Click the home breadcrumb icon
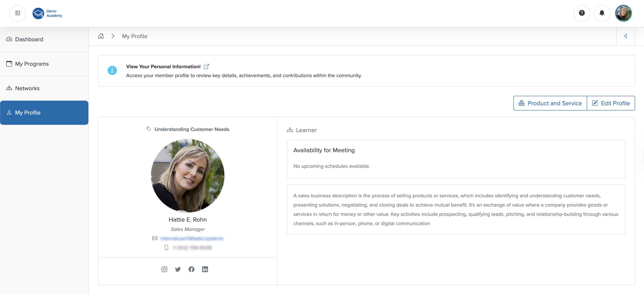Screen dimensions: 644x294 101,36
